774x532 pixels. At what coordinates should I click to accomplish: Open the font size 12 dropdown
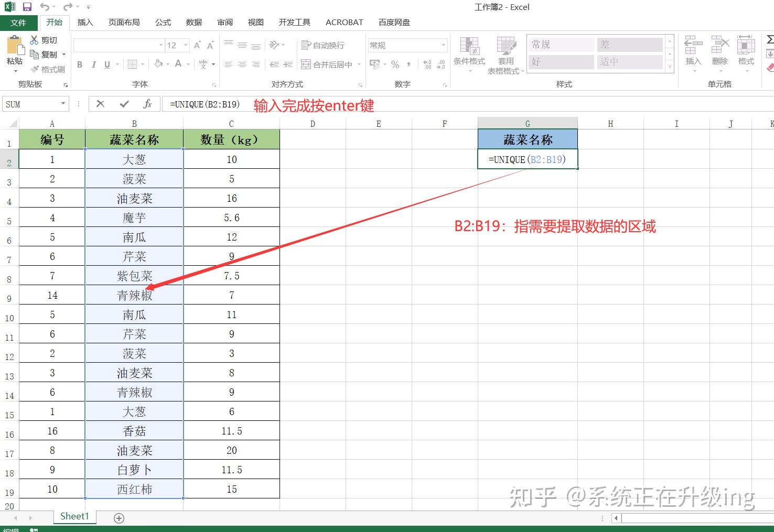pos(186,45)
